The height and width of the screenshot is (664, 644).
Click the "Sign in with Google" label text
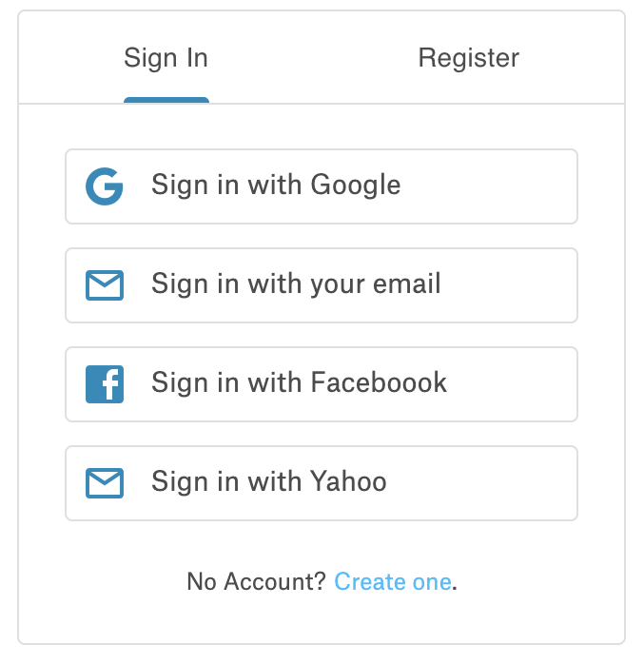(276, 186)
